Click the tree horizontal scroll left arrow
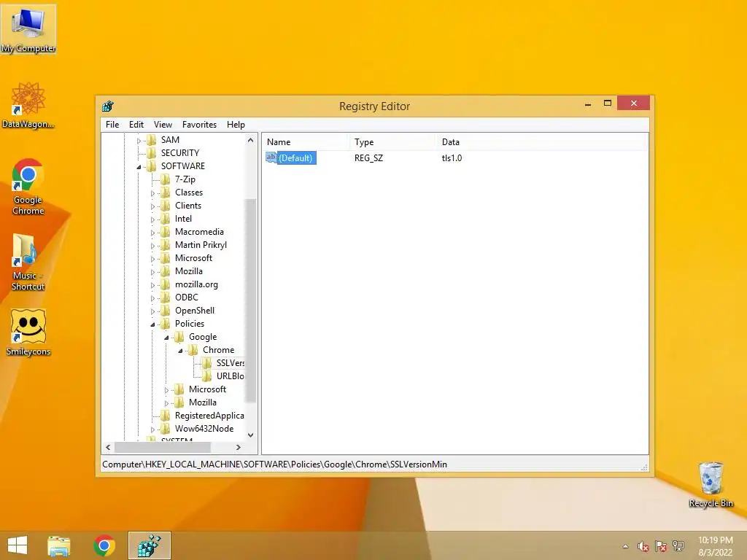 [108, 447]
